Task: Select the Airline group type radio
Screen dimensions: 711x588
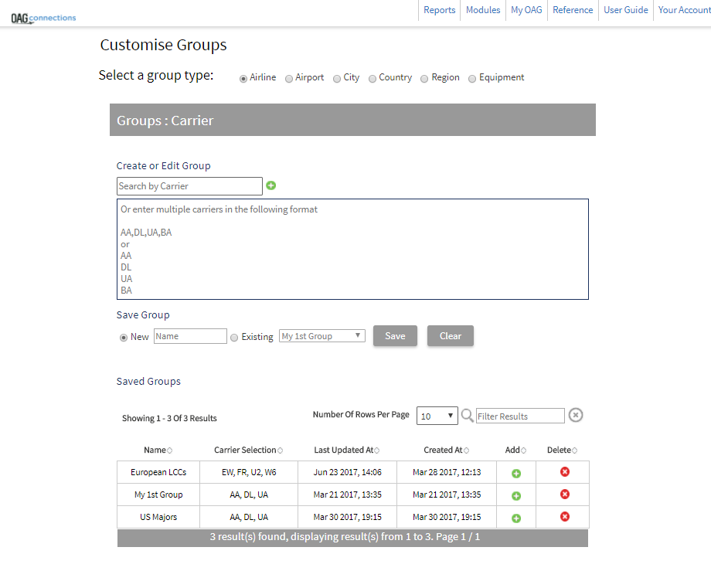Action: [x=243, y=79]
